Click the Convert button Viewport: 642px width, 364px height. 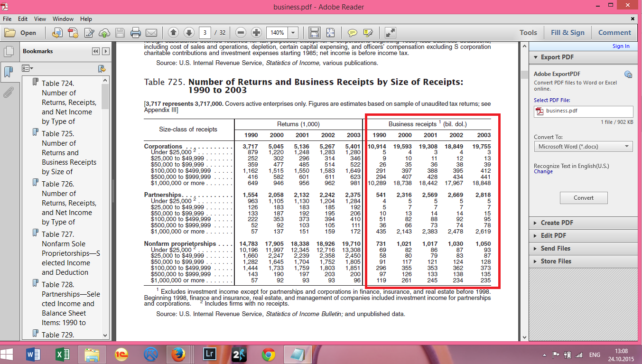click(x=584, y=198)
